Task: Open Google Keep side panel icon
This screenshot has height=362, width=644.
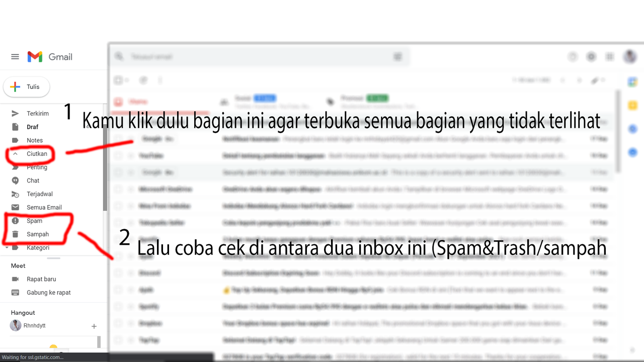Action: coord(632,105)
